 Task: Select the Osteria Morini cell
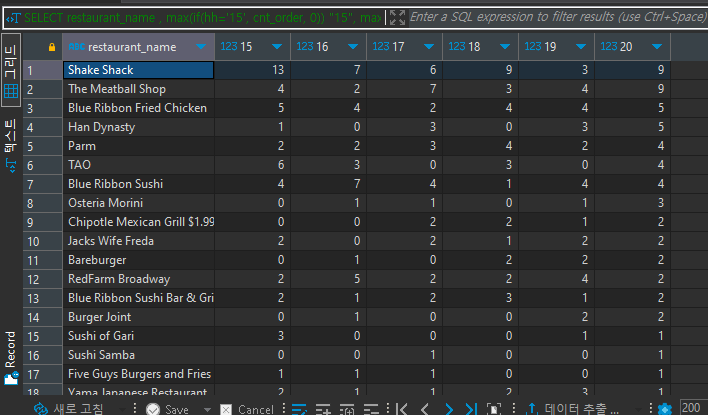coord(138,203)
